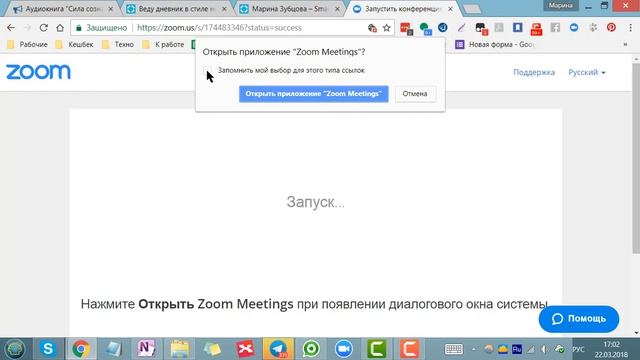Viewport: 640px width, 360px height.
Task: Open sticky notes icon in taskbar
Action: (212, 349)
